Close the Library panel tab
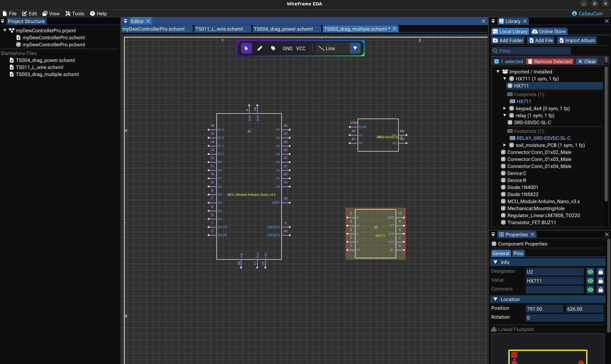 [x=525, y=21]
